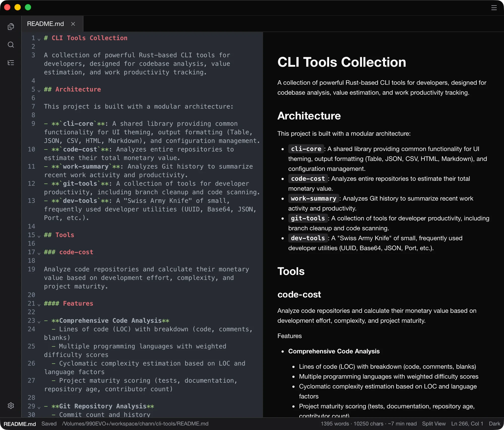Click the work-summary code badge in preview

click(313, 199)
